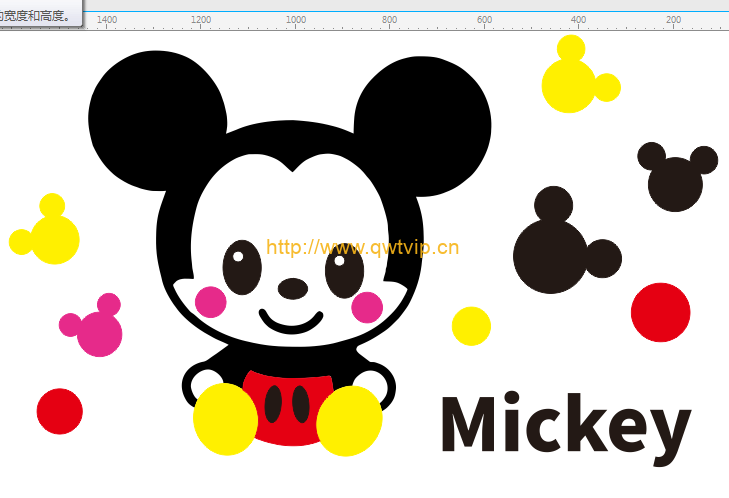729x498 pixels.
Task: Click the 1000 mark on the ruler
Action: 296,20
